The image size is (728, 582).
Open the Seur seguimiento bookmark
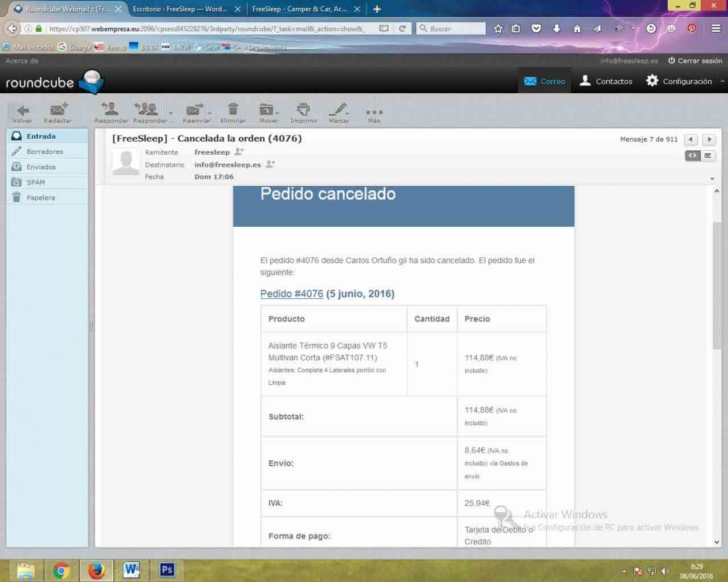(x=253, y=47)
